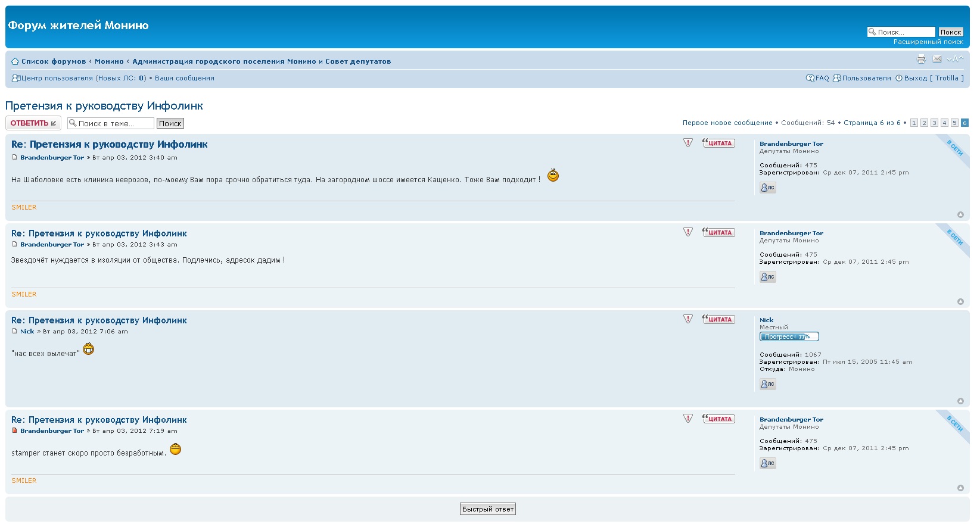Report the last post about stamper

[x=688, y=419]
